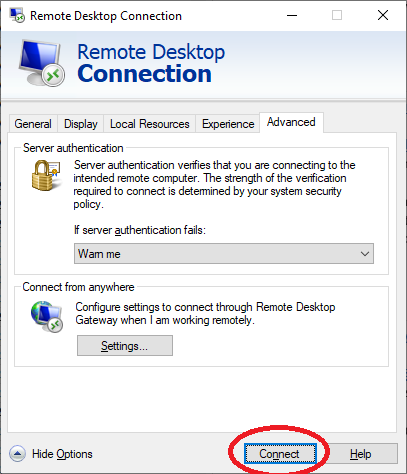This screenshot has width=407, height=474.
Task: Click the Hide Options arrow icon
Action: click(17, 454)
